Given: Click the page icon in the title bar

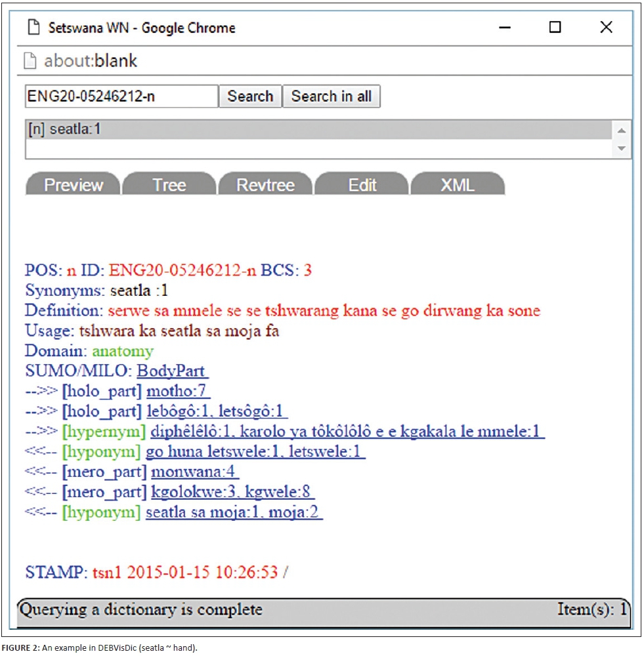Looking at the screenshot, I should pyautogui.click(x=33, y=28).
